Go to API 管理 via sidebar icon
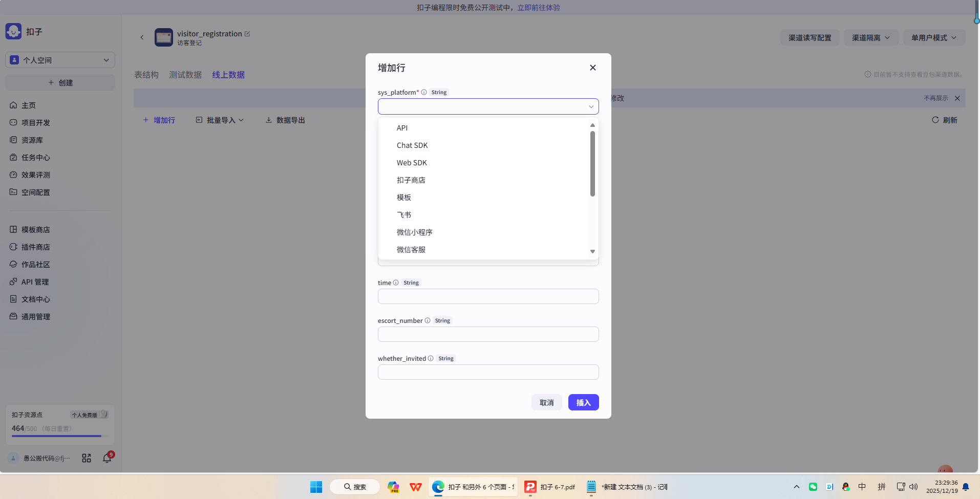980x499 pixels. tap(34, 281)
